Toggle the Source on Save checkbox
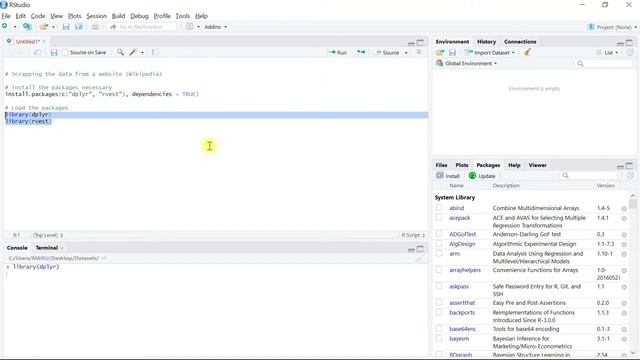 65,52
